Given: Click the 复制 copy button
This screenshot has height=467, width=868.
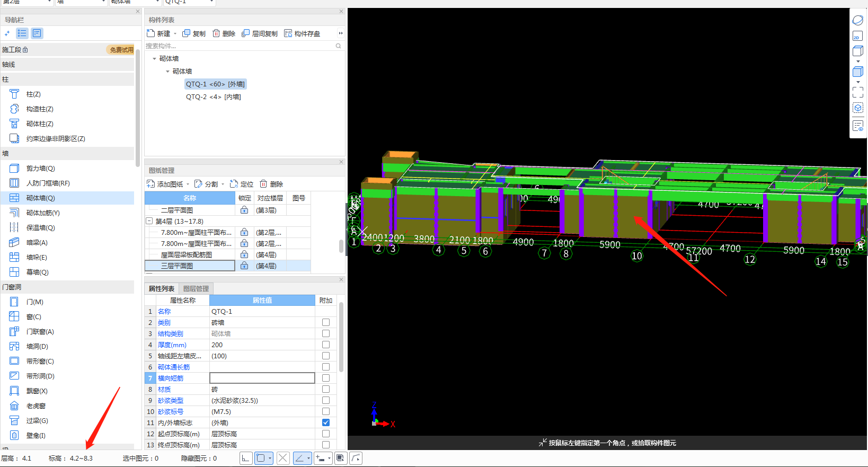Looking at the screenshot, I should (x=194, y=33).
